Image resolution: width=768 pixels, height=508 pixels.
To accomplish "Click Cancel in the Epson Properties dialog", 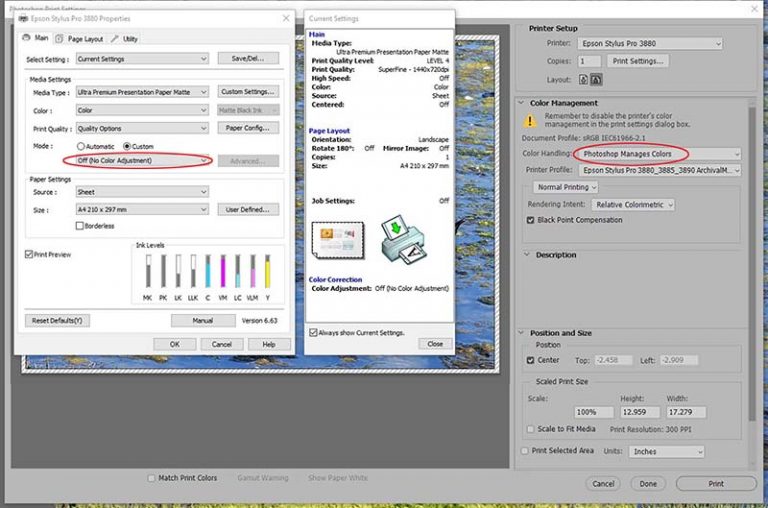I will click(222, 344).
